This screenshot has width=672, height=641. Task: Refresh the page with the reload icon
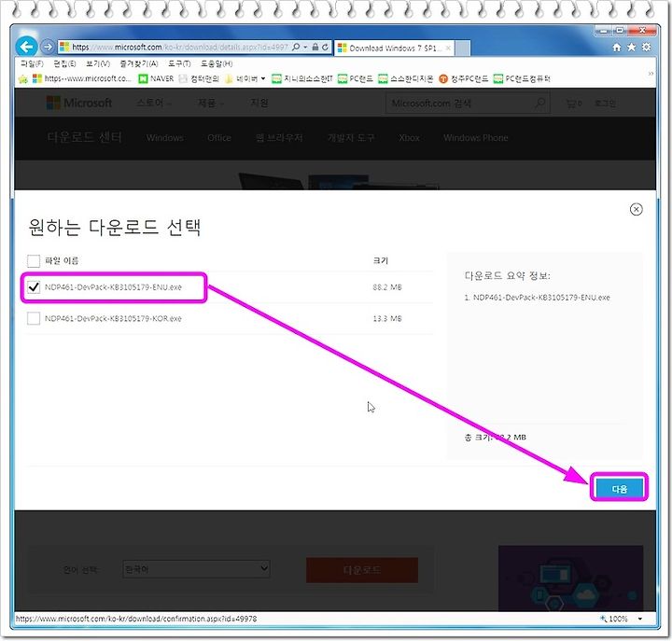pyautogui.click(x=326, y=47)
